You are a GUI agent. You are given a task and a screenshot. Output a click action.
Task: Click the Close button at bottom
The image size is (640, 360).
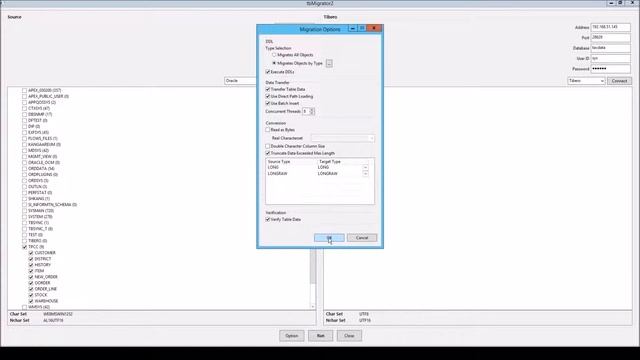pos(349,336)
